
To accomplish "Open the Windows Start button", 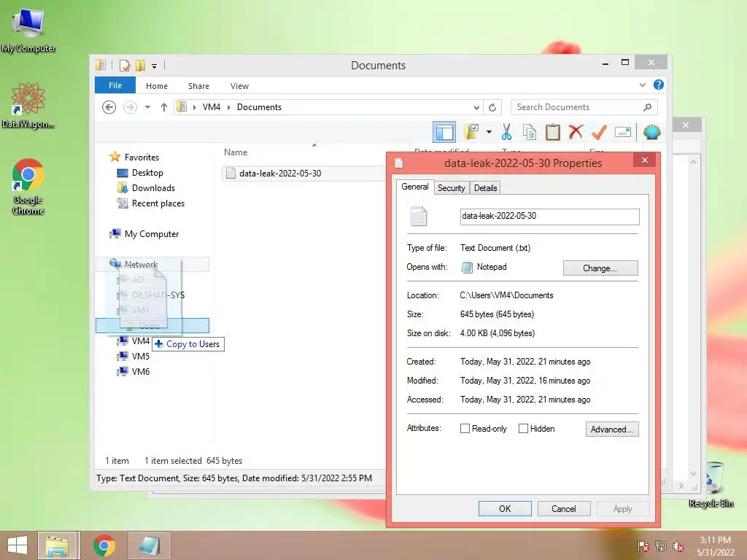I will click(x=18, y=545).
